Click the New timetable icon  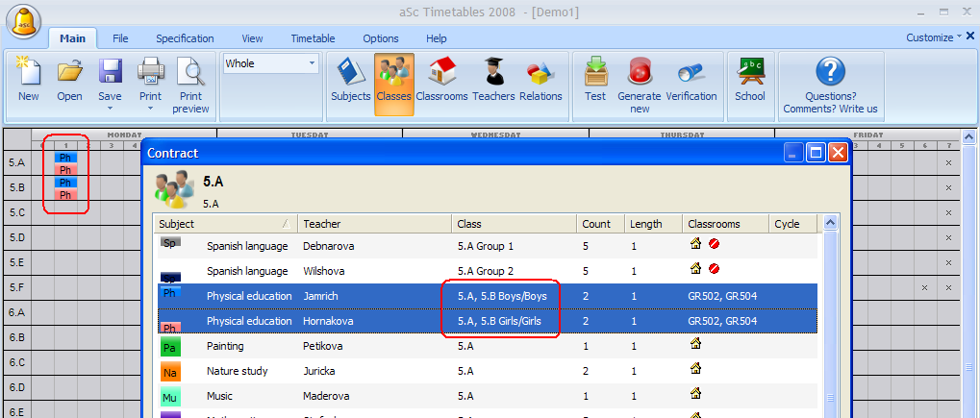pos(29,75)
